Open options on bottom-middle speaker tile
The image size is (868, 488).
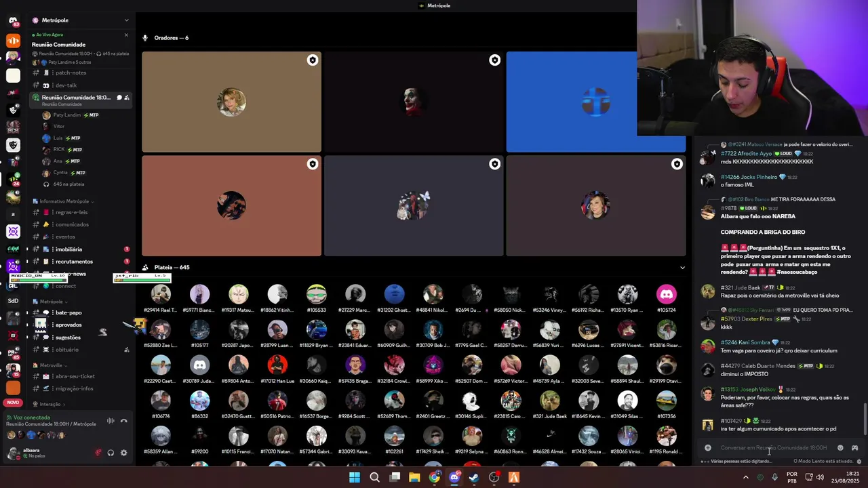tap(495, 164)
